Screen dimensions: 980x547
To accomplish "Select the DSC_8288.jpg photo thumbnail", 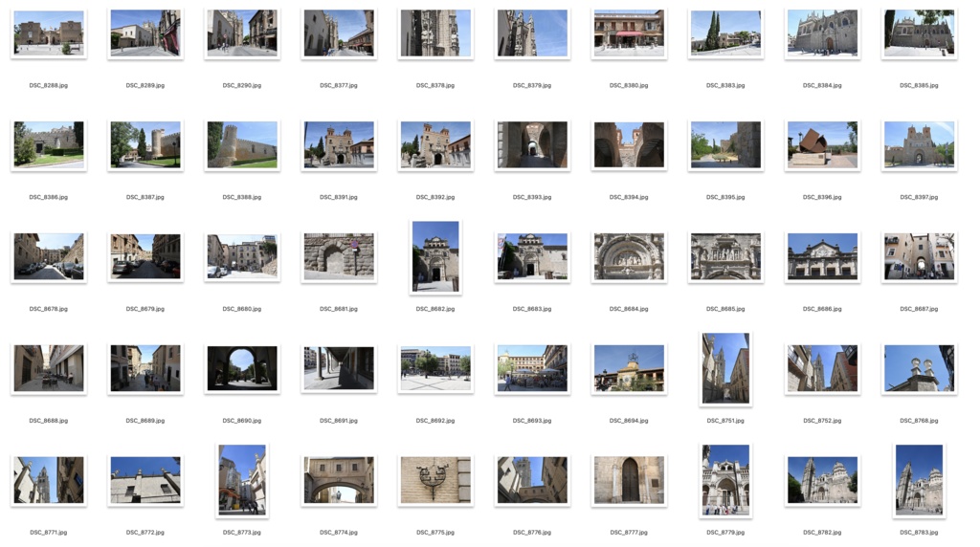I will pyautogui.click(x=49, y=33).
